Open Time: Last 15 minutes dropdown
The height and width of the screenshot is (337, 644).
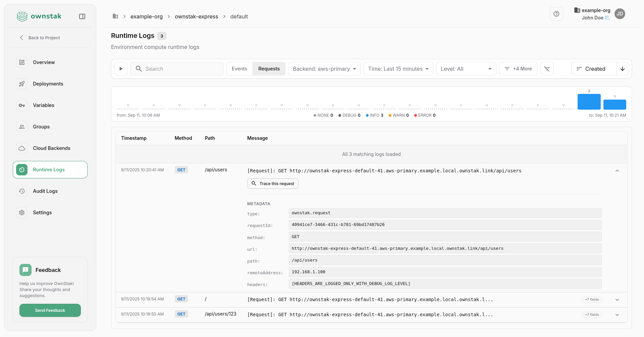coord(398,69)
